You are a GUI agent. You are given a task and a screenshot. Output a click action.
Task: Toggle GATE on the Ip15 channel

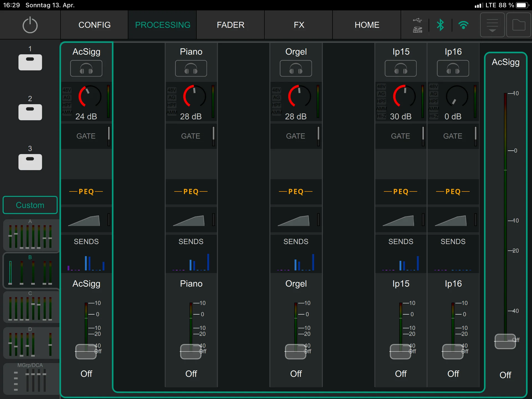coord(400,136)
